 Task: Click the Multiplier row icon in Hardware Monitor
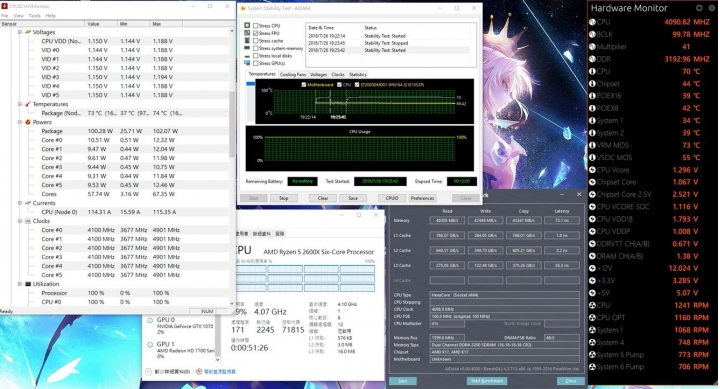tap(592, 47)
